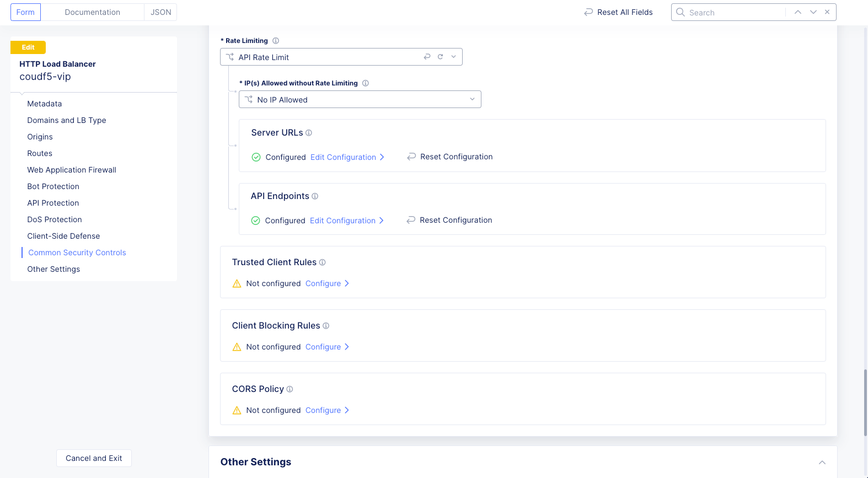Click undo arrow icon in API Rate Limit field
Image resolution: width=868 pixels, height=478 pixels.
click(427, 57)
